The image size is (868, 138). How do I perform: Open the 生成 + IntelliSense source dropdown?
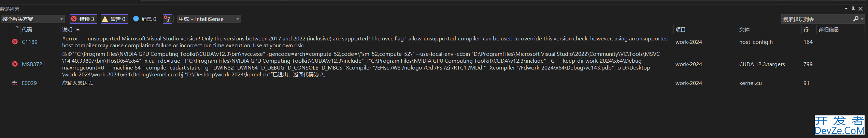coord(209,19)
